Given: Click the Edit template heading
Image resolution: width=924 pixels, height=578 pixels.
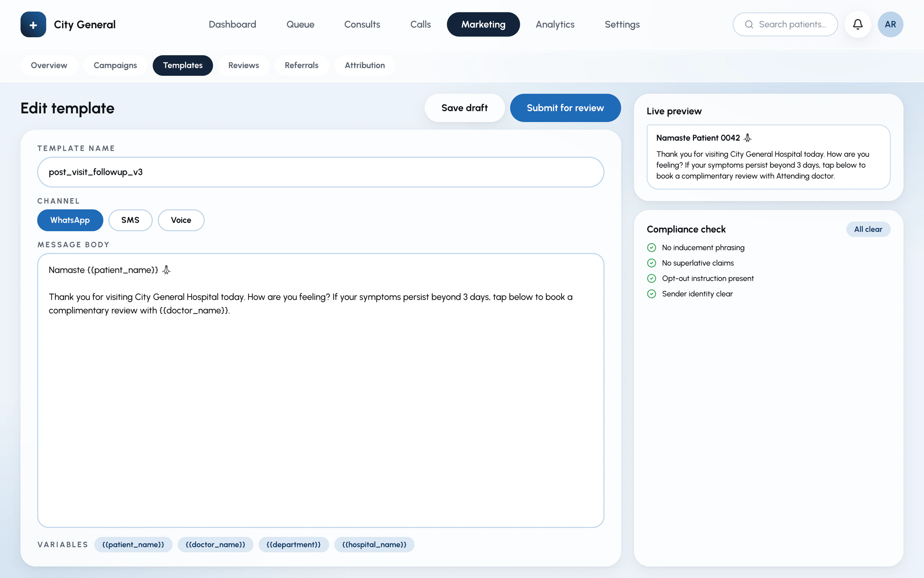Looking at the screenshot, I should pyautogui.click(x=67, y=108).
